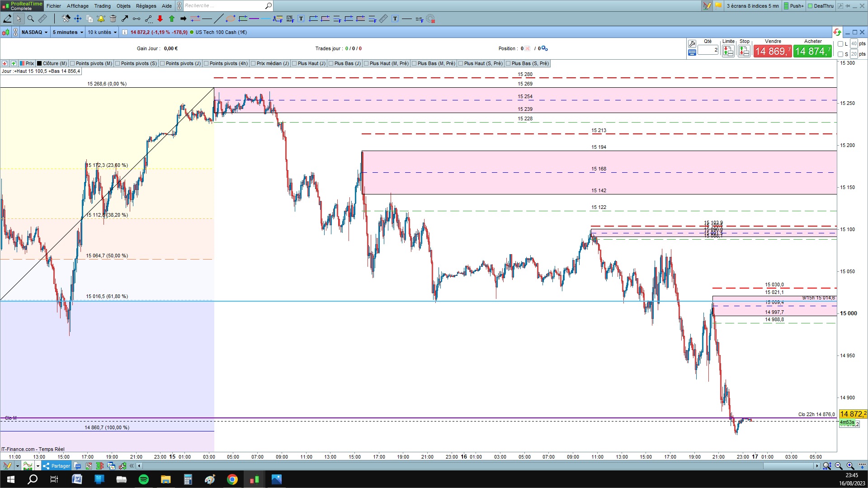This screenshot has height=488, width=868.
Task: Click the alert bell icon
Action: tap(101, 19)
